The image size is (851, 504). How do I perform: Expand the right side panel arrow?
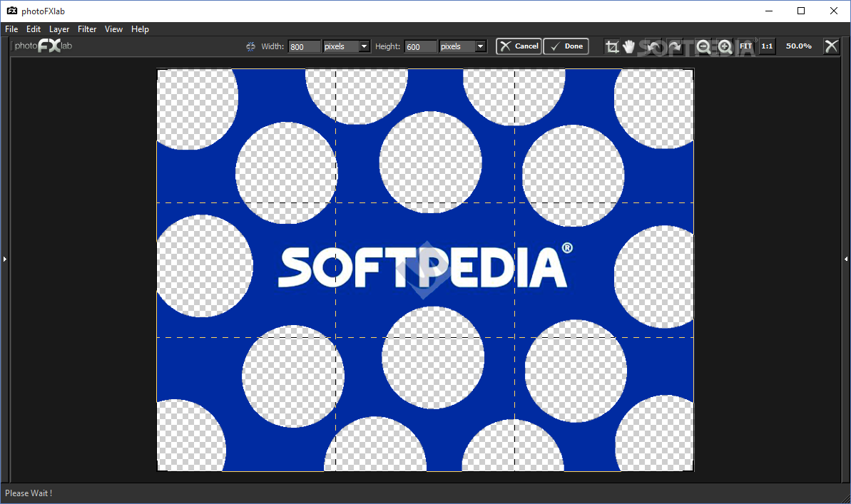(845, 259)
